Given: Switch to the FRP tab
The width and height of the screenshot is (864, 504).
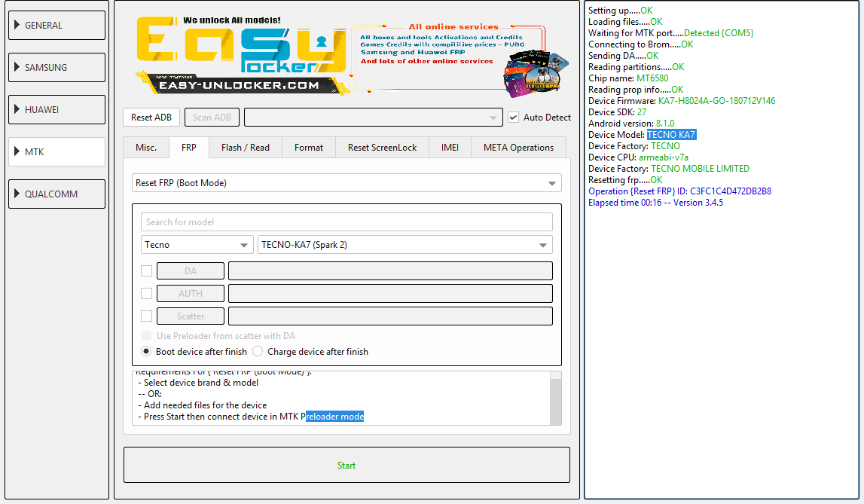Looking at the screenshot, I should [x=189, y=148].
